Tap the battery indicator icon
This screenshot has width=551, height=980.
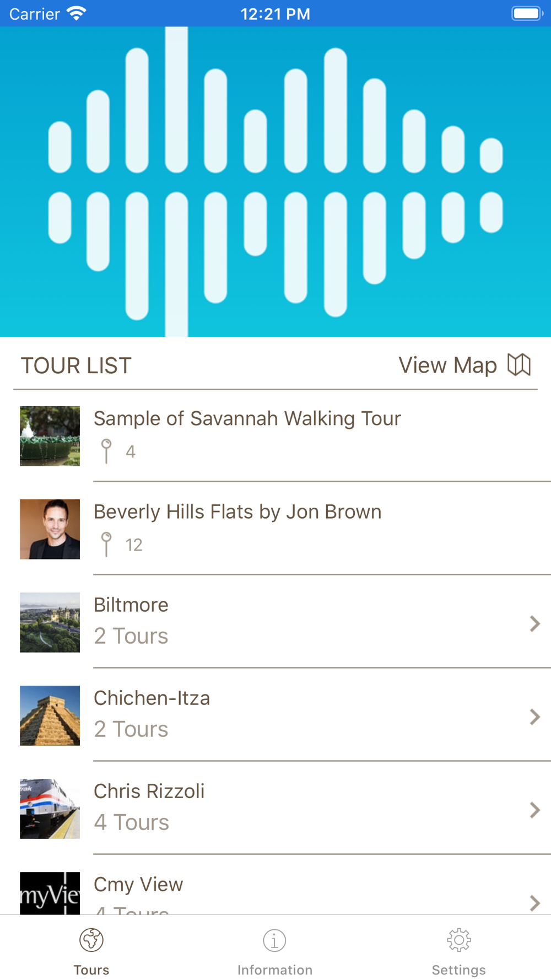(x=527, y=13)
